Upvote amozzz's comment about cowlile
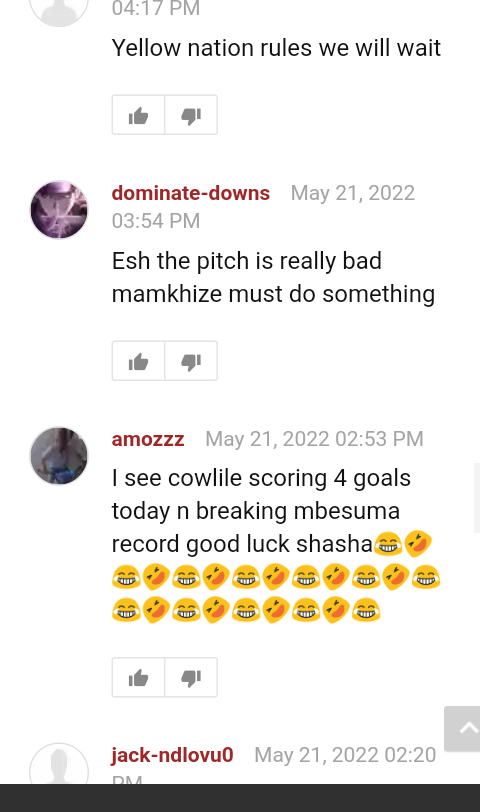Screen dimensions: 480x812 pos(138,677)
